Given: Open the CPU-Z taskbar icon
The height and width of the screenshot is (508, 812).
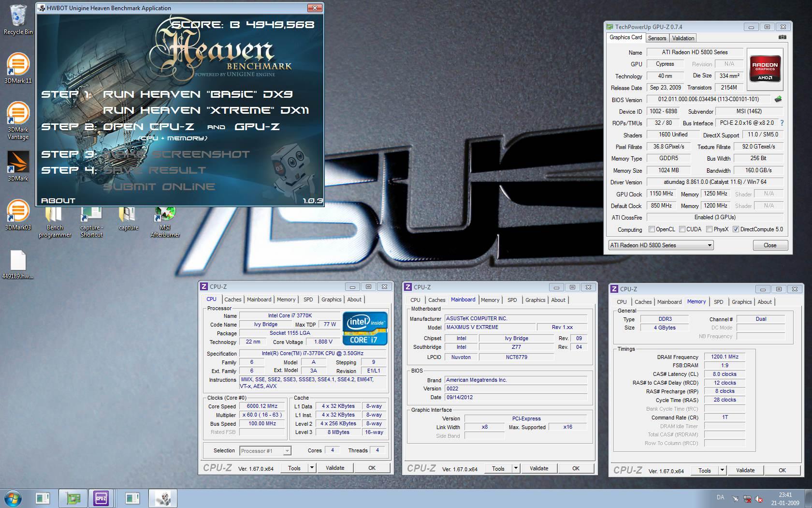Looking at the screenshot, I should (101, 498).
